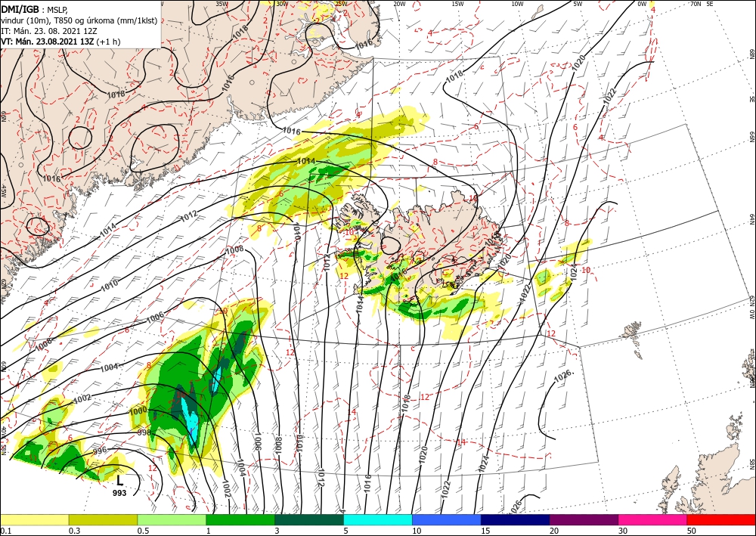The width and height of the screenshot is (756, 536).
Task: Click the '15W' longitude label
Action: tap(457, 4)
